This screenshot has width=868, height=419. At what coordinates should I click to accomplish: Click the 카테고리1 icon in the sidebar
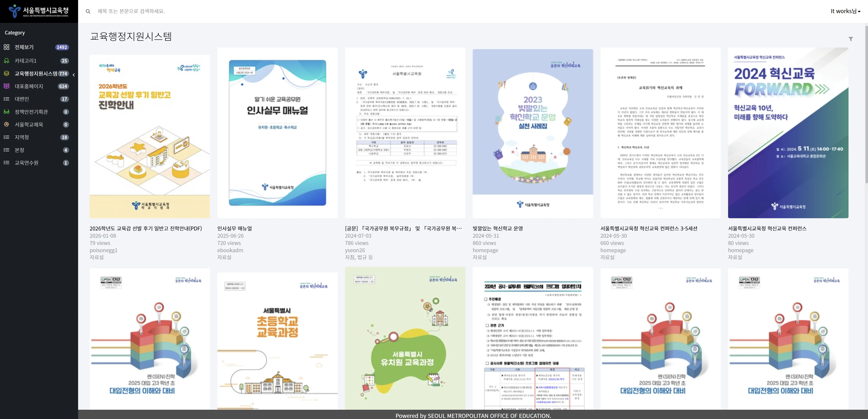[x=6, y=61]
